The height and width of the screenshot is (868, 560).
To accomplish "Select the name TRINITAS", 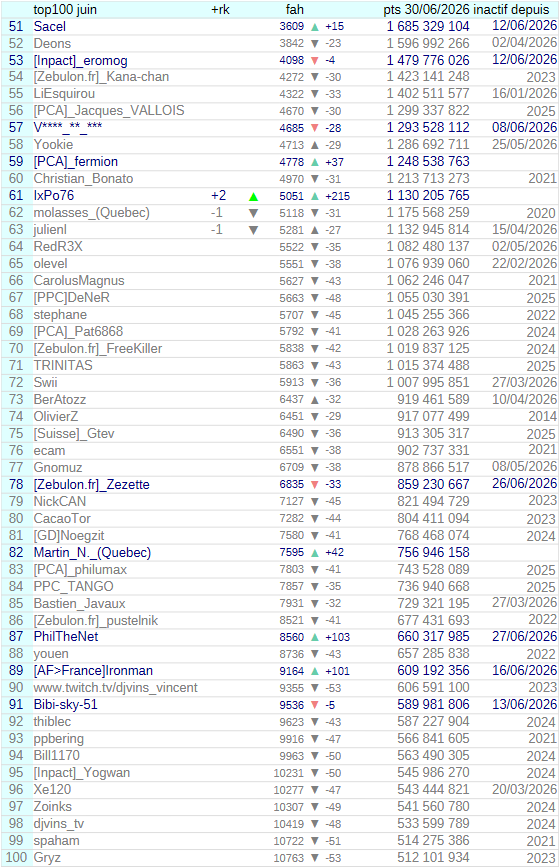I will click(63, 365).
